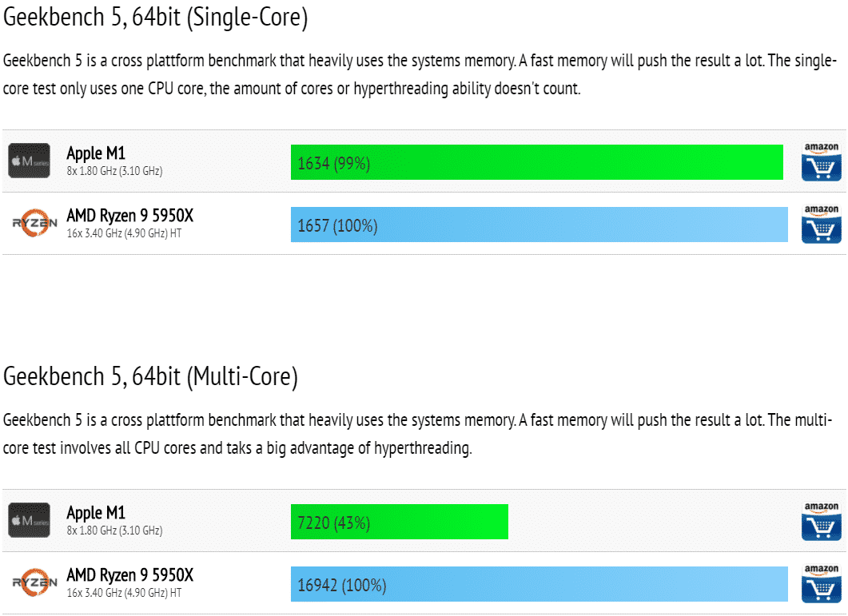Click the 16x 3.40 GHz spec text in multi-core row
The height and width of the screenshot is (616, 848).
124,593
